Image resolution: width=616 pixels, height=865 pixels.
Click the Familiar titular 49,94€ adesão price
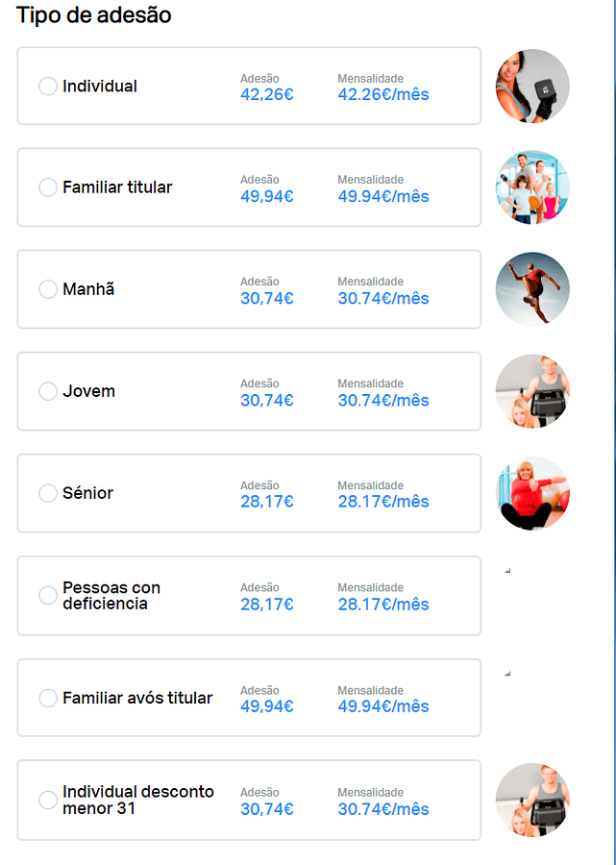pos(267,197)
